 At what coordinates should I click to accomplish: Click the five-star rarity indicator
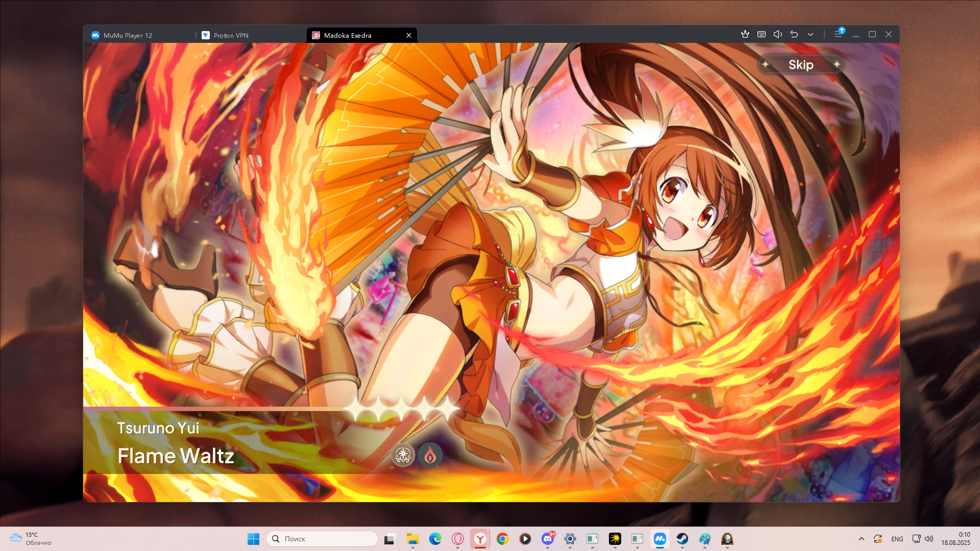401,409
